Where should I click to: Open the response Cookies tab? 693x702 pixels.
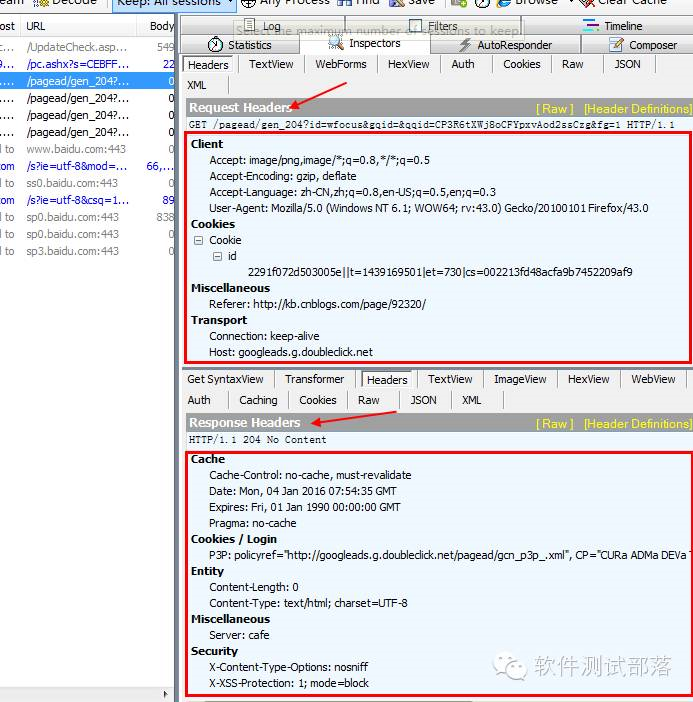tap(318, 400)
